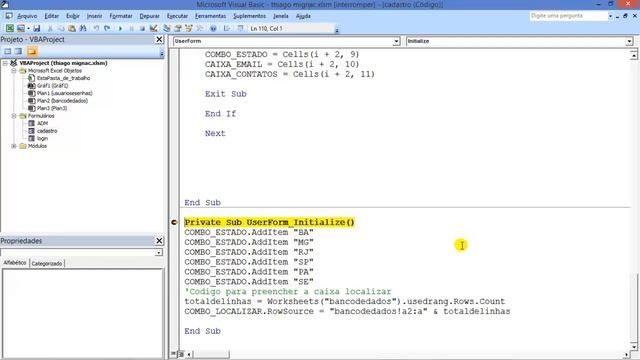Image resolution: width=640 pixels, height=360 pixels.
Task: Open the Janela menu
Action: click(280, 16)
